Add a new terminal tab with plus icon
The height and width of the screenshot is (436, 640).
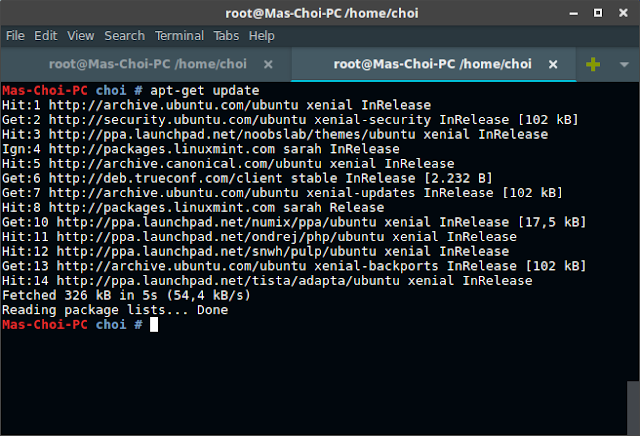pos(593,64)
